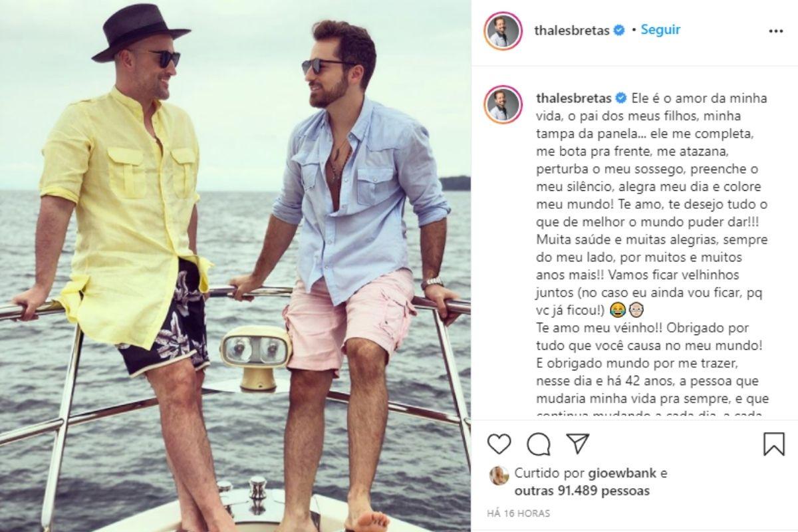798x532 pixels.
Task: Click the thalesbretas username in the header
Action: point(573,31)
